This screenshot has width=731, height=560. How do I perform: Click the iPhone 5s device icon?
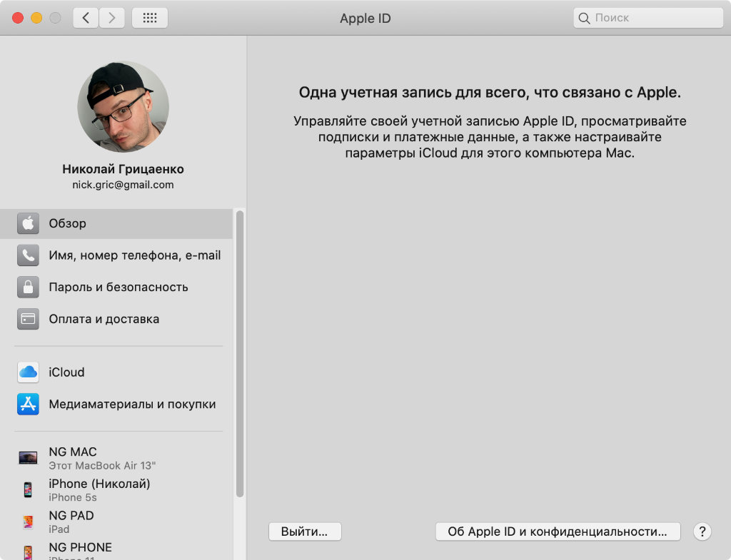(28, 490)
